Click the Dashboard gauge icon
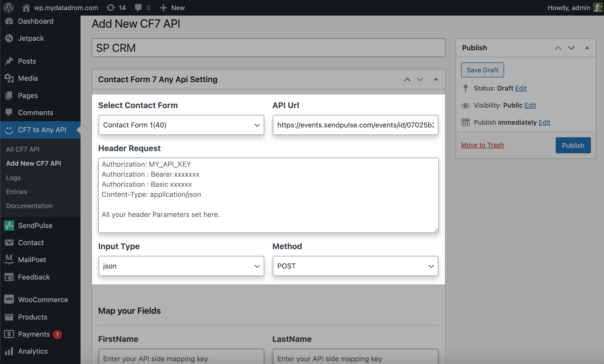 click(9, 21)
